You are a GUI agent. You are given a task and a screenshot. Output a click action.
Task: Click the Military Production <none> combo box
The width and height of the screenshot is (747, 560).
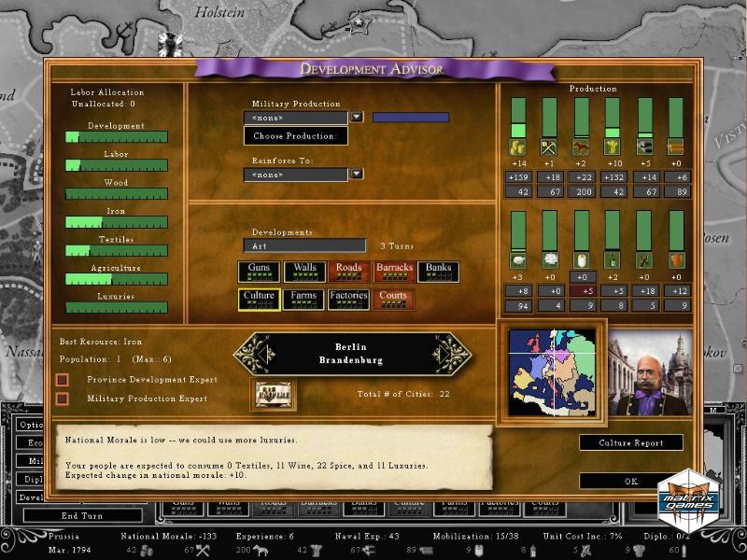296,118
